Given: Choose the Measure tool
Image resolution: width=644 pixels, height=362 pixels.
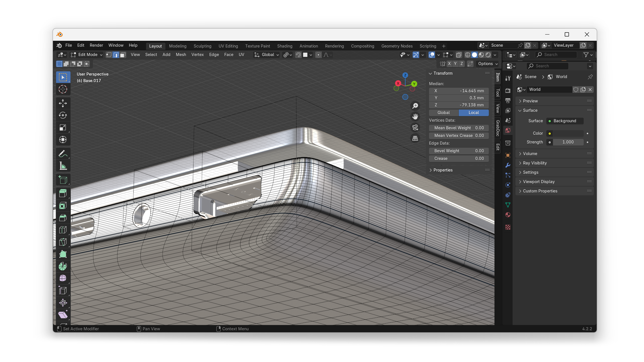Looking at the screenshot, I should [63, 166].
